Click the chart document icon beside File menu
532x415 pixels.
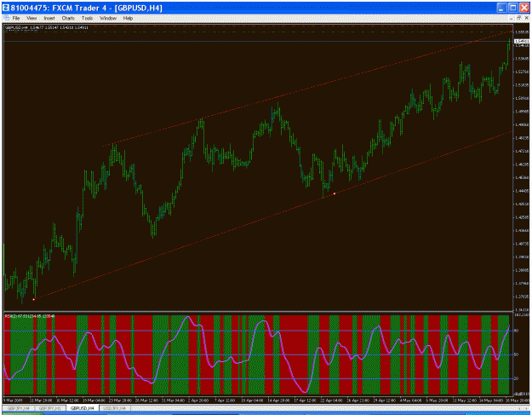tap(6, 18)
